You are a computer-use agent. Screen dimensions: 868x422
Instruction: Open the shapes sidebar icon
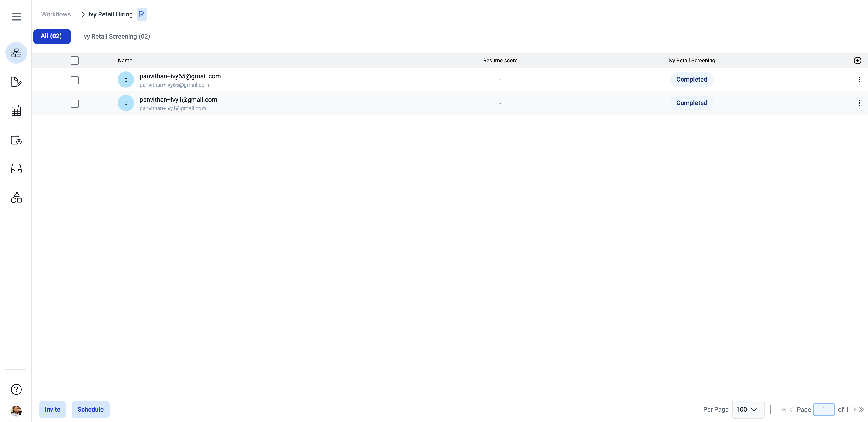(16, 197)
